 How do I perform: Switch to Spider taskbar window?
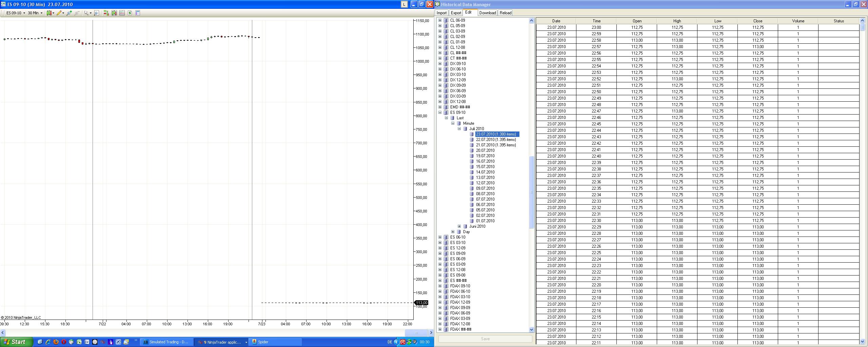click(275, 342)
